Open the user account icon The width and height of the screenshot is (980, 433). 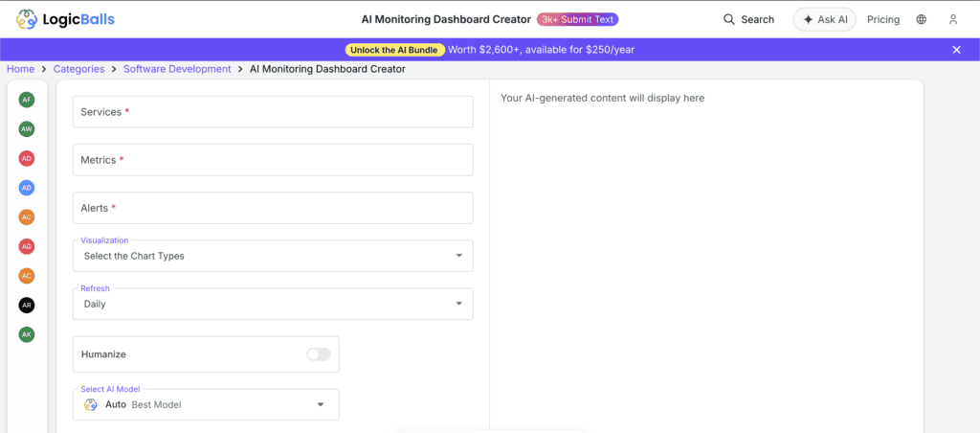pyautogui.click(x=952, y=19)
